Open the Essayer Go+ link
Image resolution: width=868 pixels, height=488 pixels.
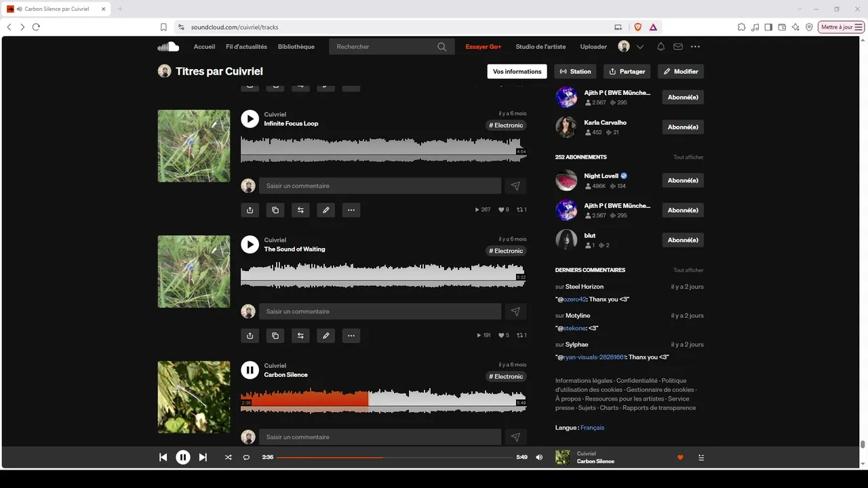484,47
